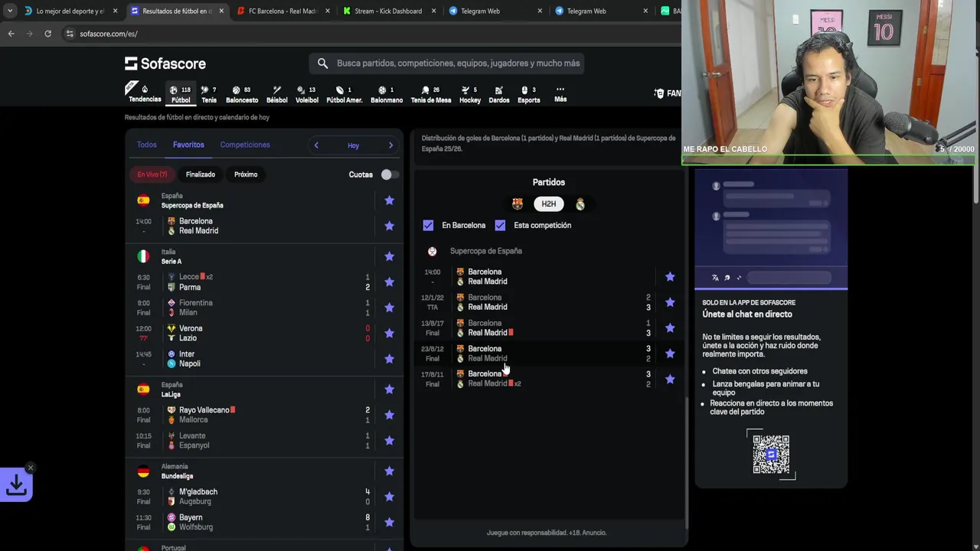
Task: Open the Supercopa de España league link
Action: [192, 205]
